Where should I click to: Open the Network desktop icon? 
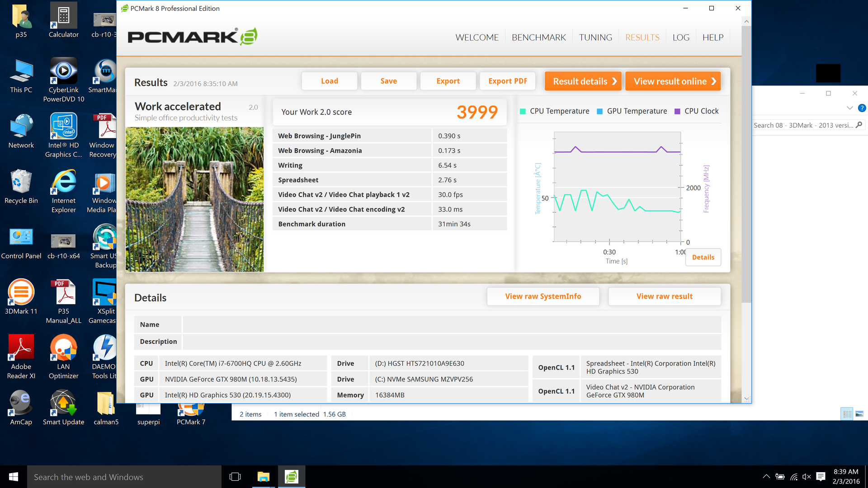point(21,131)
